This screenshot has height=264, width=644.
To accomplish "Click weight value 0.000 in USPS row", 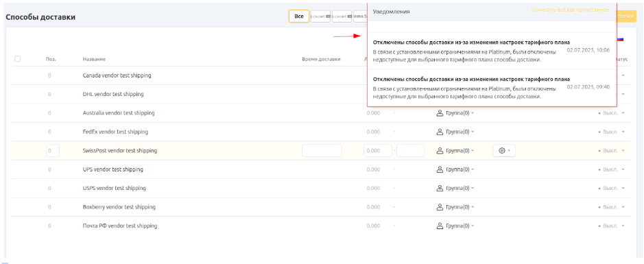I will [373, 188].
